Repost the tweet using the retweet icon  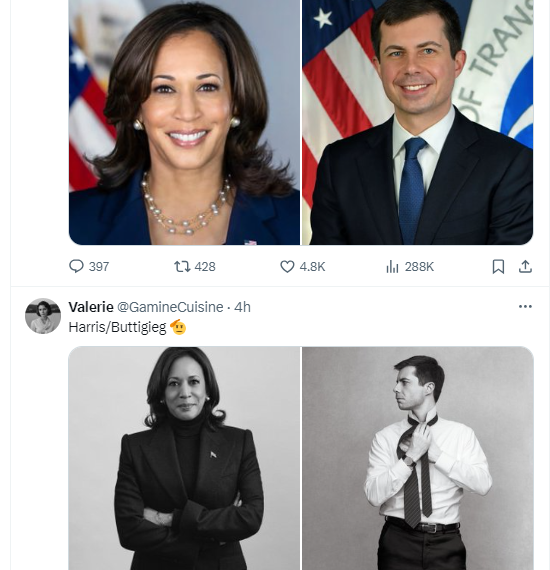point(182,266)
